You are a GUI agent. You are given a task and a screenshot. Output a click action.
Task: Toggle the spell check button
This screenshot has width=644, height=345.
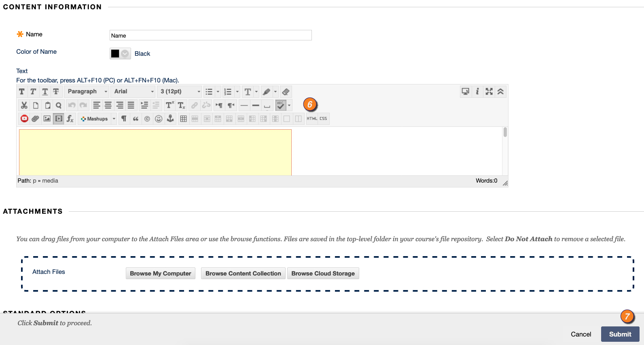pos(281,105)
